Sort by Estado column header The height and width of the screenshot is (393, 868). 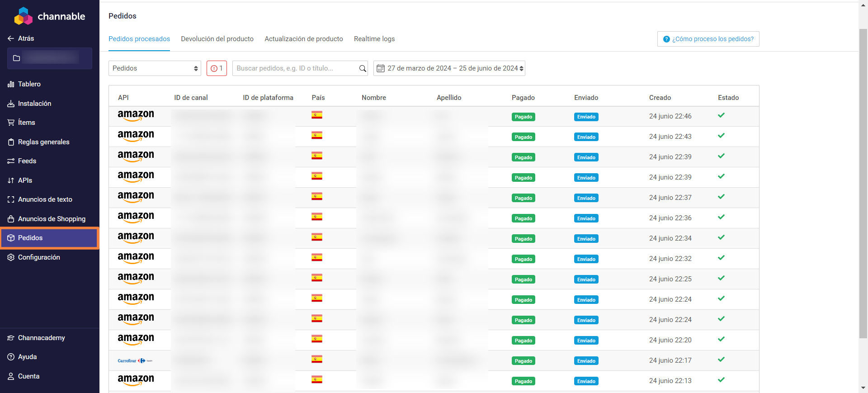coord(728,98)
